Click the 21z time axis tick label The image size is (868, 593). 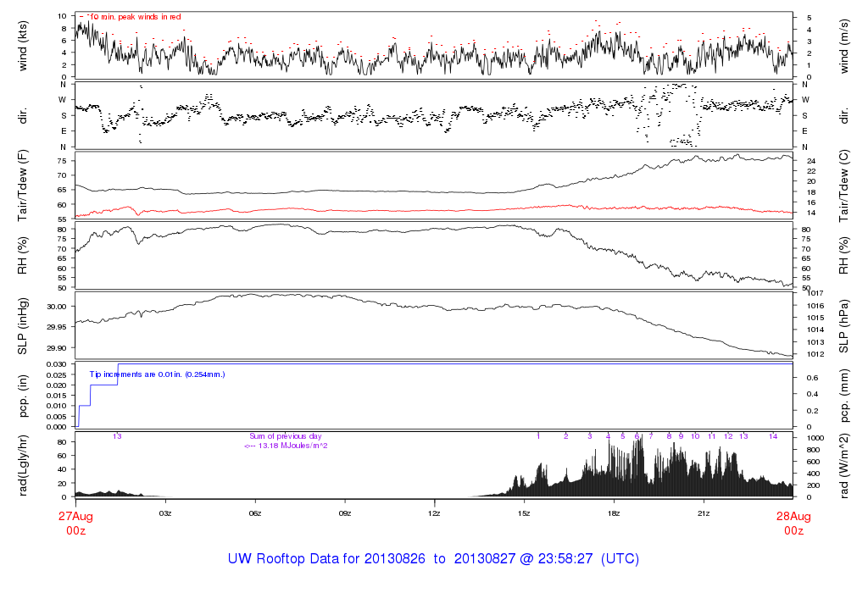point(703,513)
